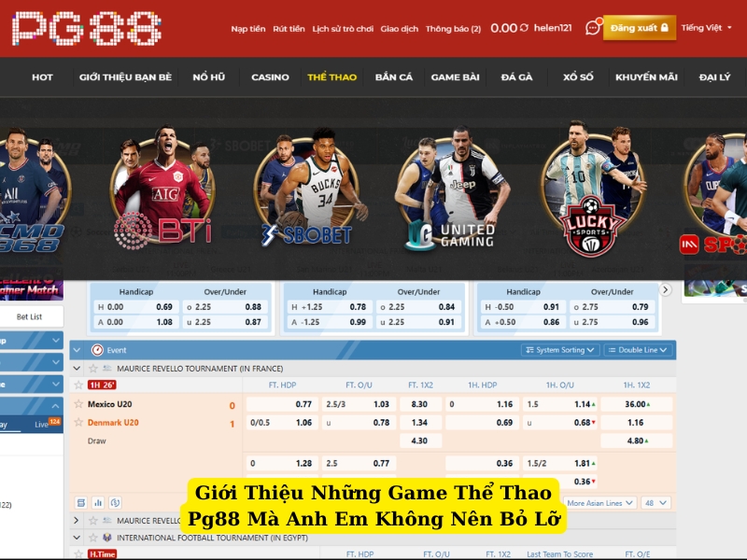Open the Tiếng Việt language dropdown
The image size is (747, 560).
pos(706,28)
